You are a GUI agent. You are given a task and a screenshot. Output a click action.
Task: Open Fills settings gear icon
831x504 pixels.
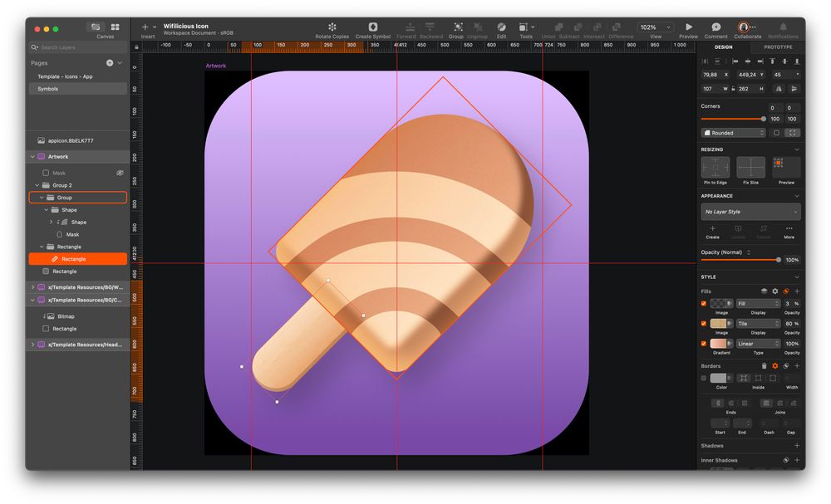(x=774, y=291)
